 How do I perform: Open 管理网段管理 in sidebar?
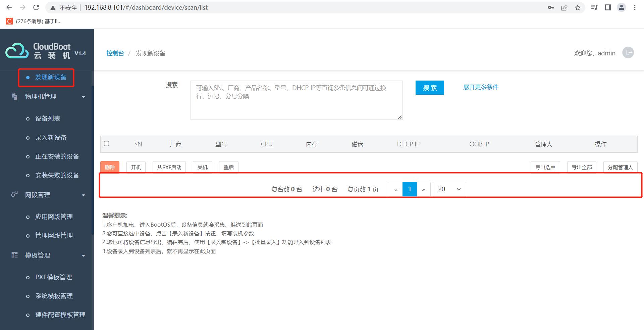(54, 236)
